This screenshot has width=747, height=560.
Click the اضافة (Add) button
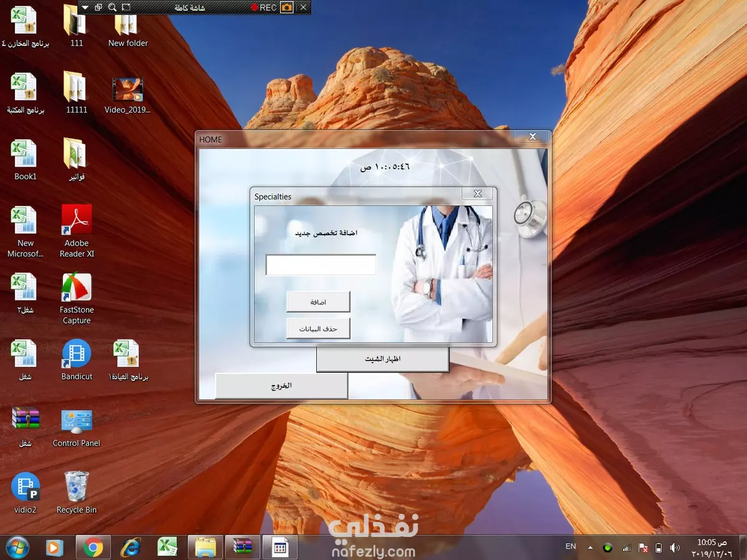318,302
